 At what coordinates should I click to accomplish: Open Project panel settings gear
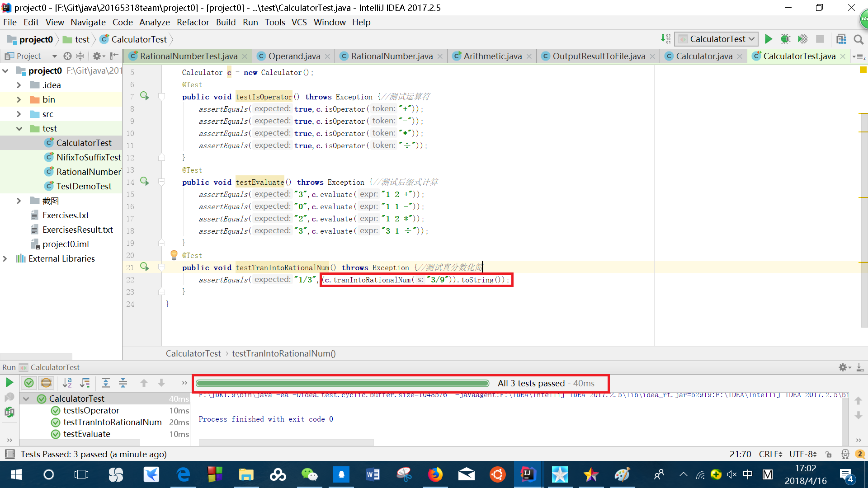click(98, 56)
